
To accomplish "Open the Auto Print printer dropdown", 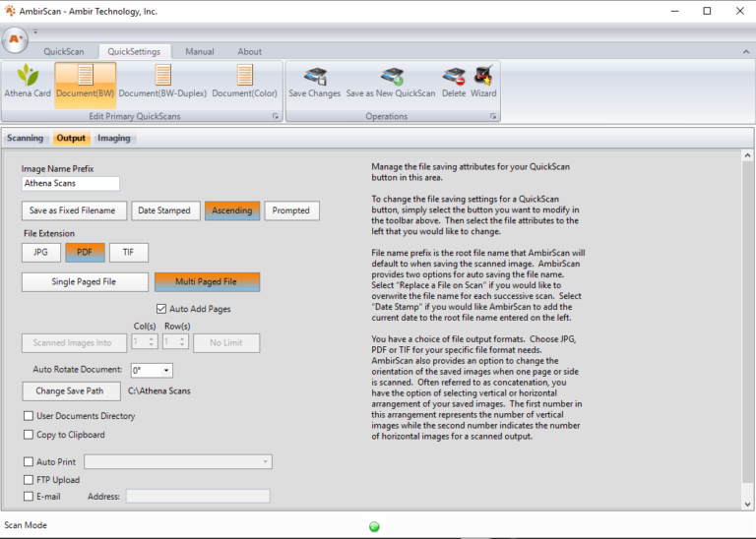I will pyautogui.click(x=178, y=461).
